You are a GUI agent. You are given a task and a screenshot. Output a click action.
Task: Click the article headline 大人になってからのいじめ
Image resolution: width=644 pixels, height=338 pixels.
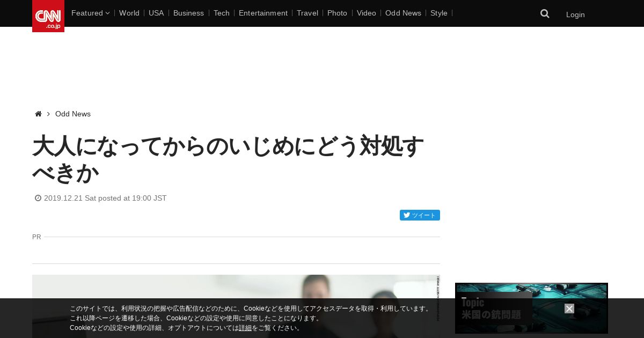(x=228, y=159)
